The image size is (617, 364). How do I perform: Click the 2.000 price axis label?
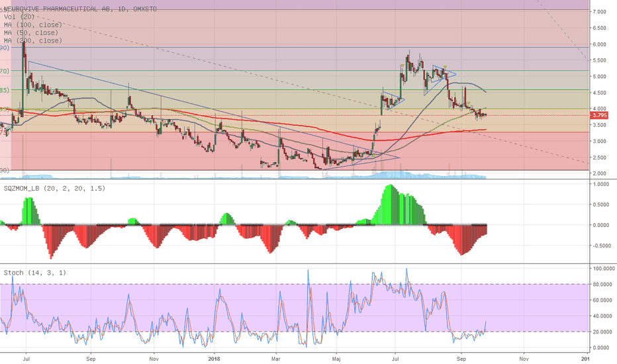(x=599, y=173)
